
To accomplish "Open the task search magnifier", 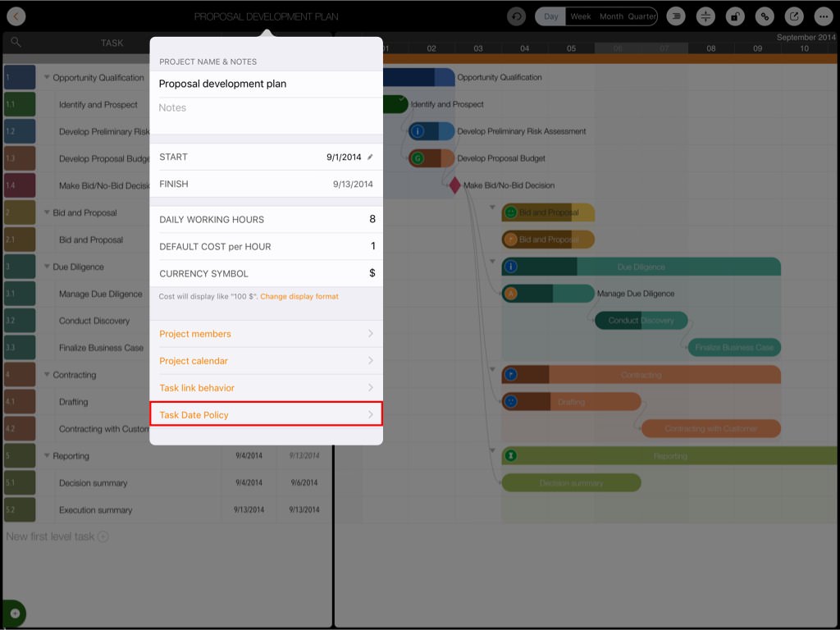I will click(16, 43).
